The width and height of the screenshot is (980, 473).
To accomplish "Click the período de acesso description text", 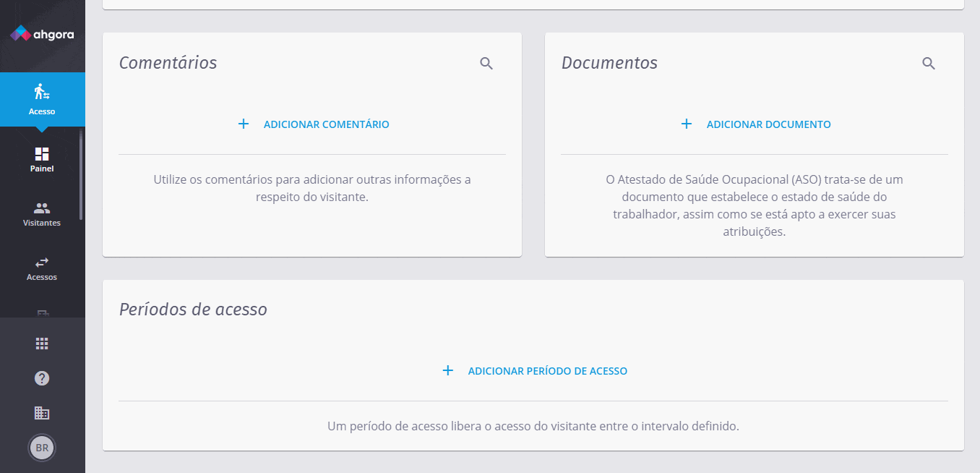I will tap(533, 426).
